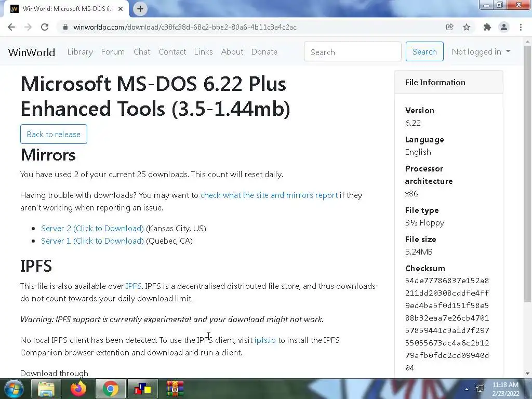Open the About menu item
This screenshot has height=399, width=532.
pos(232,52)
